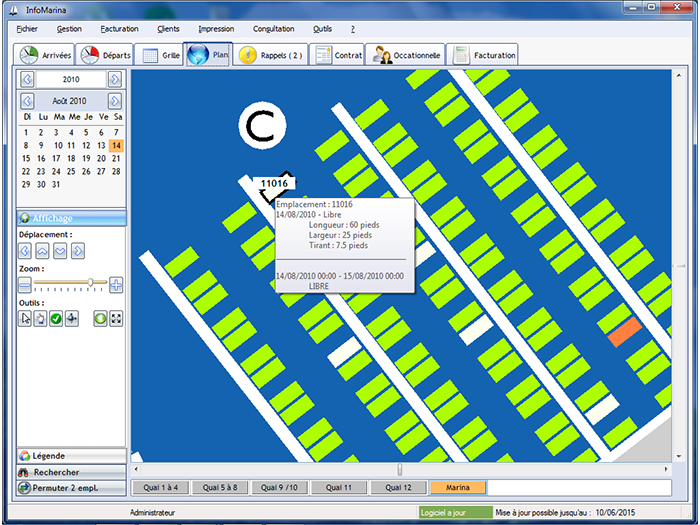The height and width of the screenshot is (525, 700).
Task: Select the arrow pointer tool under Outils
Action: click(26, 318)
